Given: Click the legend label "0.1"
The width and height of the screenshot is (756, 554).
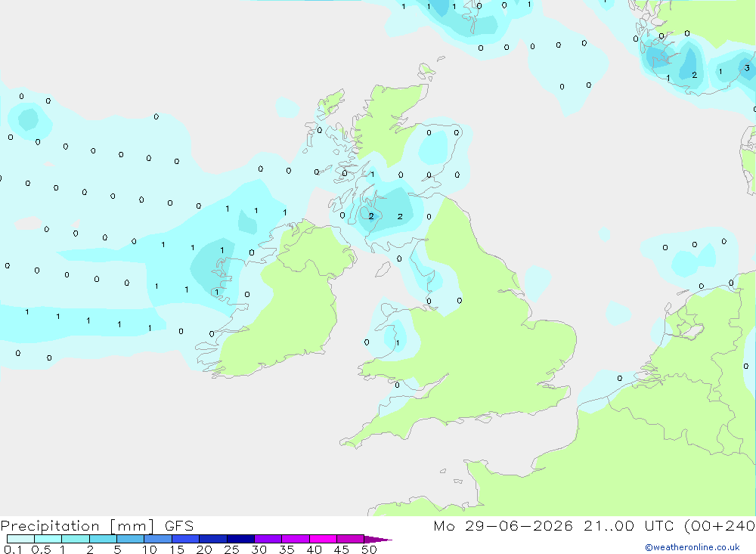Looking at the screenshot, I should [x=13, y=549].
